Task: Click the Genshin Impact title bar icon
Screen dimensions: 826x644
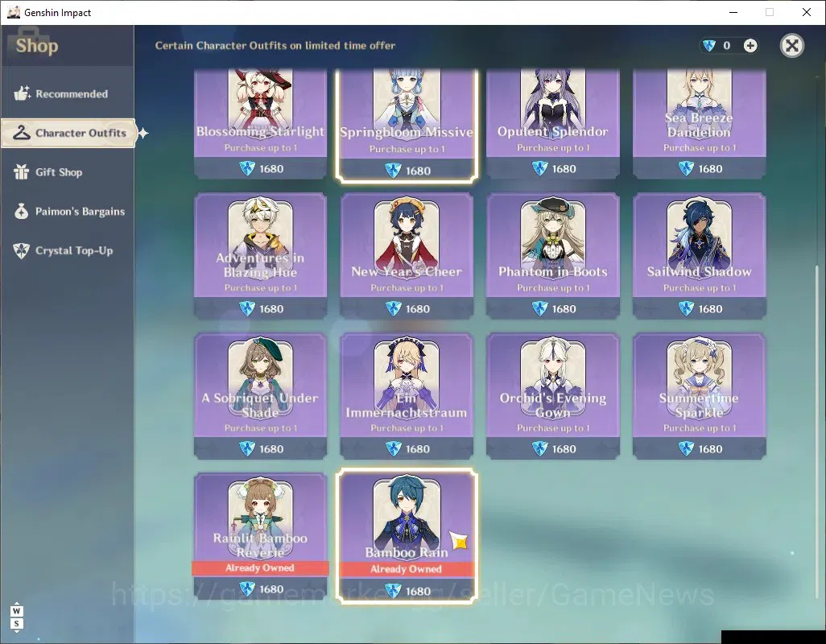Action: (13, 12)
